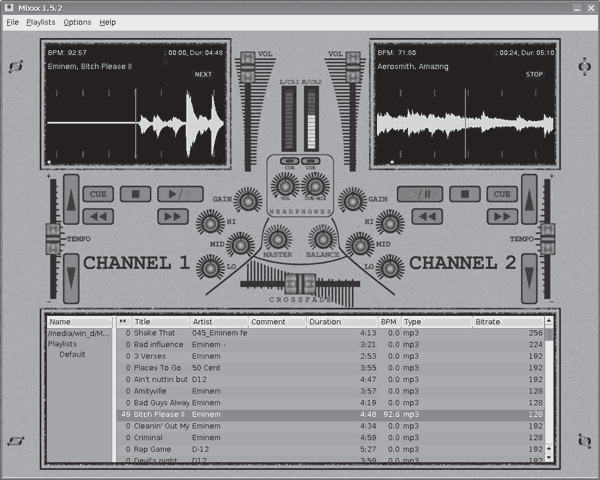Open the /media/win_d folder in tree
Viewport: 600px width, 480px height.
click(78, 333)
